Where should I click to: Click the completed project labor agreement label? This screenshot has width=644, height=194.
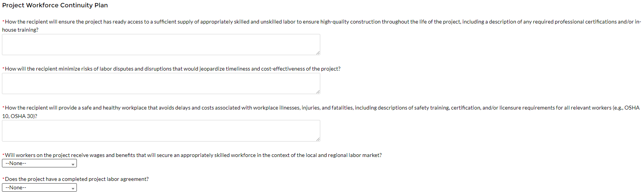point(76,179)
